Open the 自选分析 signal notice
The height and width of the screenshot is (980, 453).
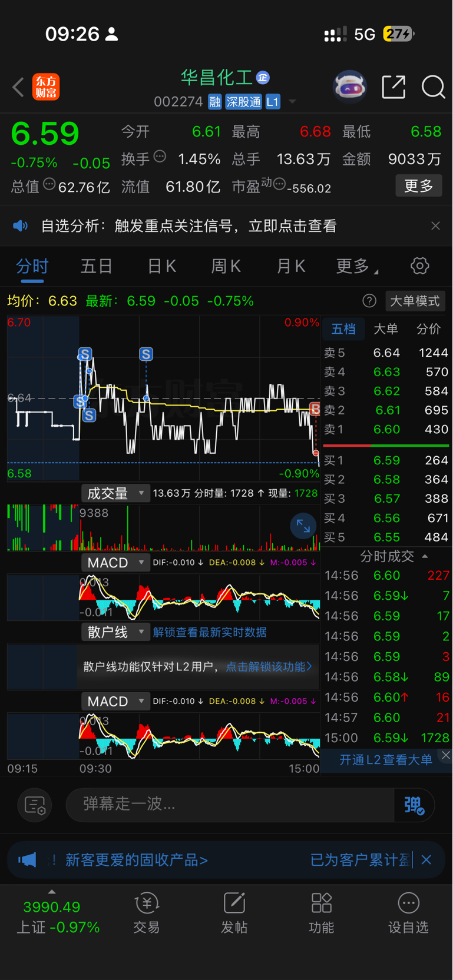point(189,226)
